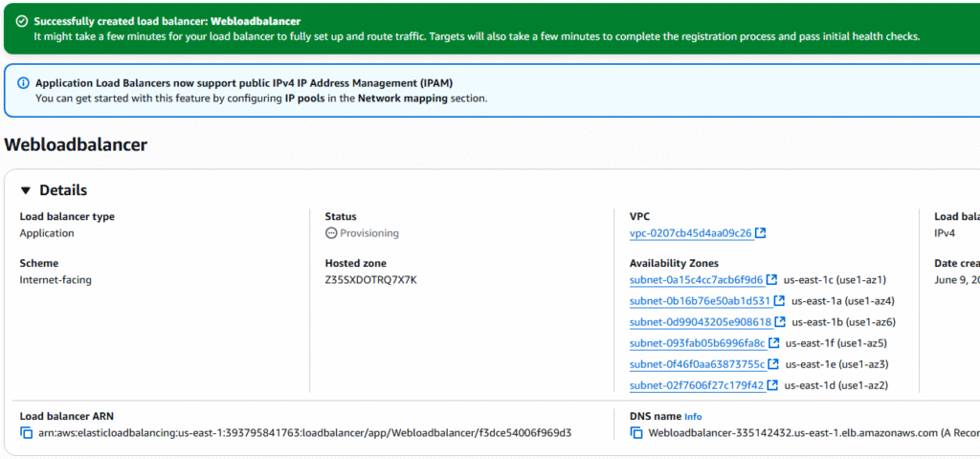Click the IPAM support announcement title
This screenshot has height=459, width=980.
[244, 83]
